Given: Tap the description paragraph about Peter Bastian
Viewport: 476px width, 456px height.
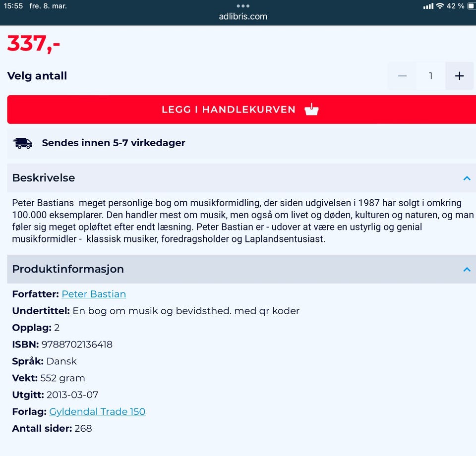Looking at the screenshot, I should 242,221.
